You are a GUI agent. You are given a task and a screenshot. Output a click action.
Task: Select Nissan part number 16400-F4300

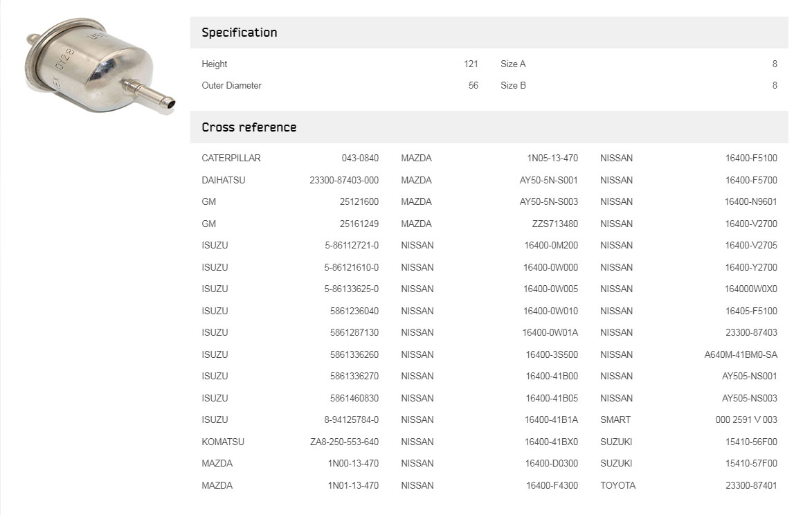552,486
